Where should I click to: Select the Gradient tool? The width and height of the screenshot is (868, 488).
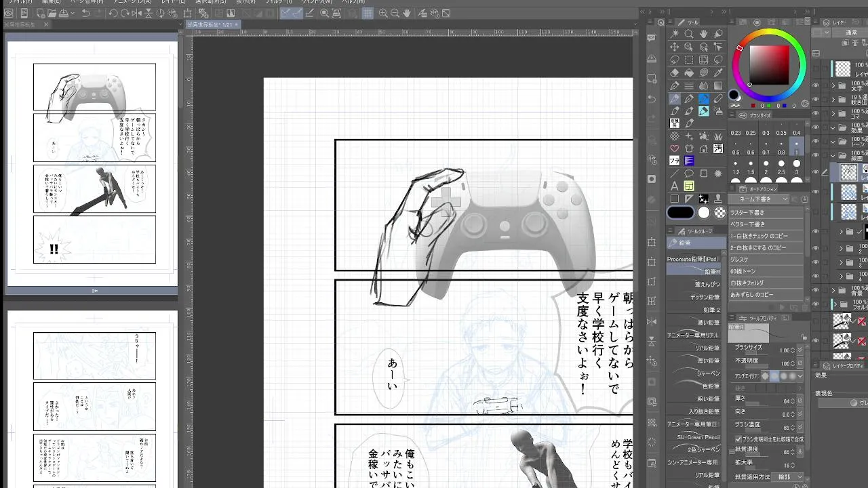717,85
